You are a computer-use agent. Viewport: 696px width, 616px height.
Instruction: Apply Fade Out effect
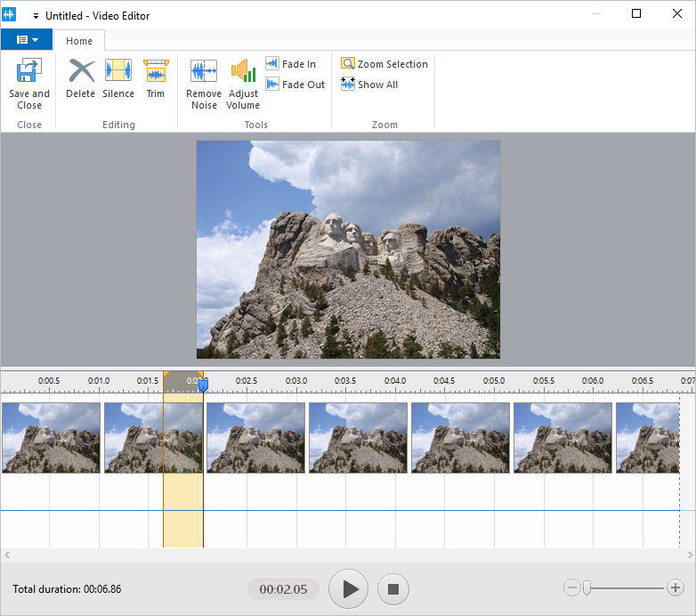coord(295,85)
